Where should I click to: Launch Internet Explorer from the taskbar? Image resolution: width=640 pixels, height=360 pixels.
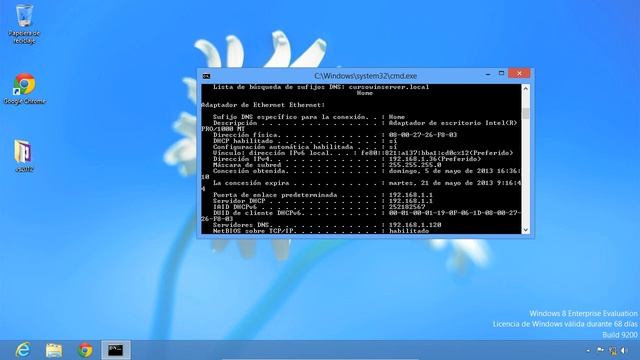[x=23, y=350]
